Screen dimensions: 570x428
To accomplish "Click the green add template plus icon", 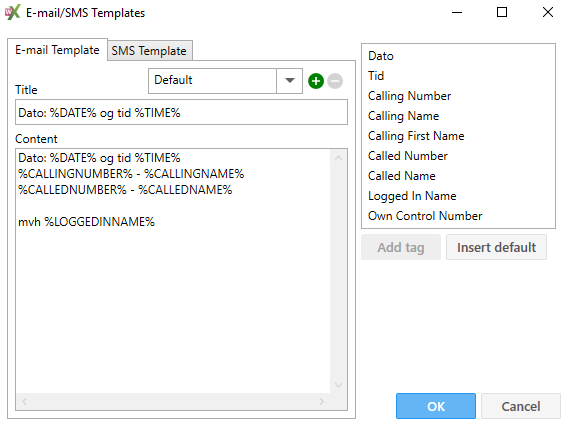I will pos(316,81).
